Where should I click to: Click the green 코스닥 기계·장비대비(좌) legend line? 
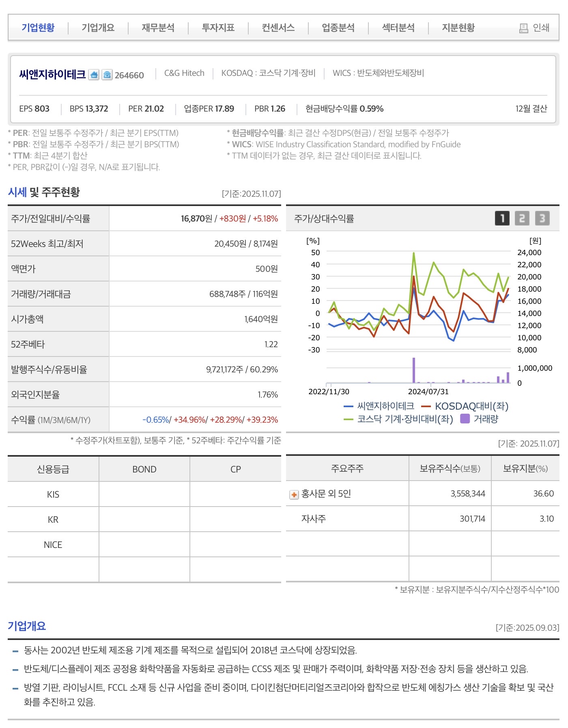coord(349,419)
